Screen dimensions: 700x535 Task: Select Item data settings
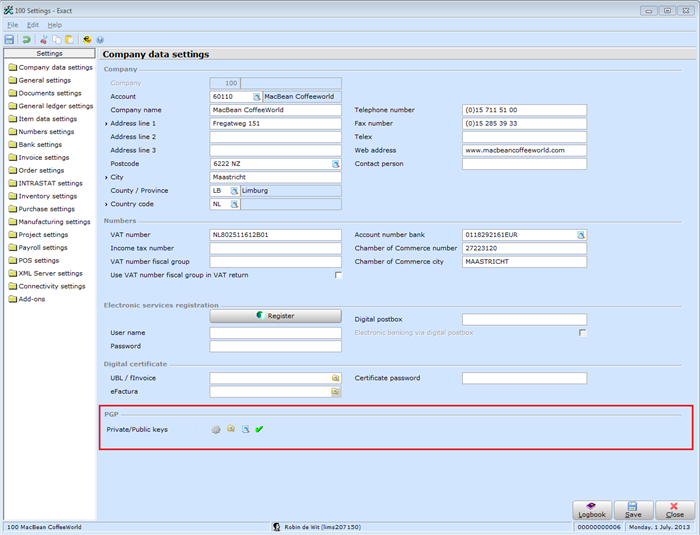click(x=43, y=119)
